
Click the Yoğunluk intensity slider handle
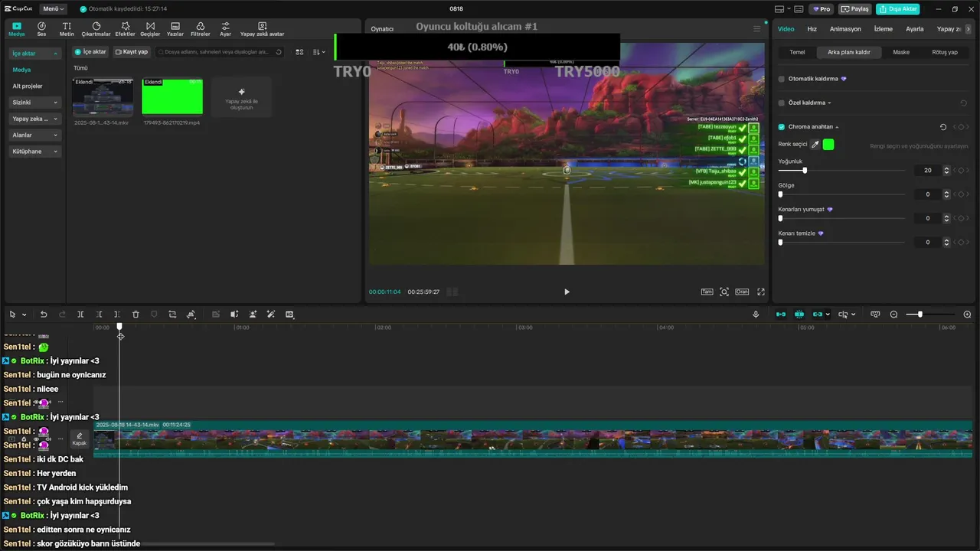[804, 171]
